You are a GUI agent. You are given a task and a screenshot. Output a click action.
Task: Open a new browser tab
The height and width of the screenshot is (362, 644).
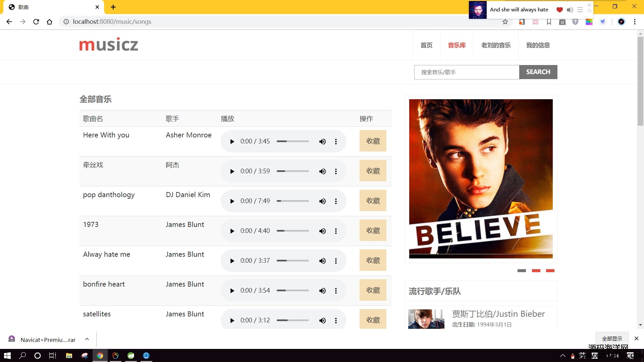113,7
